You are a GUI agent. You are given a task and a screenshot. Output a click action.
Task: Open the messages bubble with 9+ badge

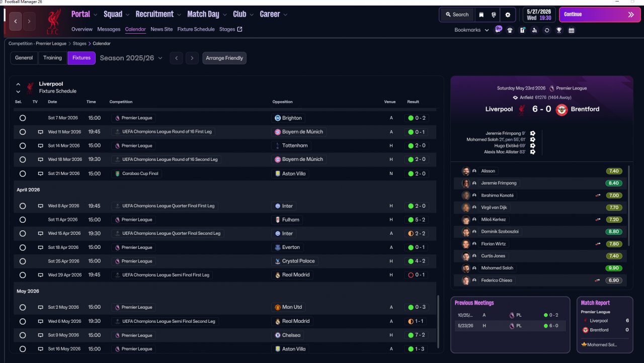click(498, 29)
